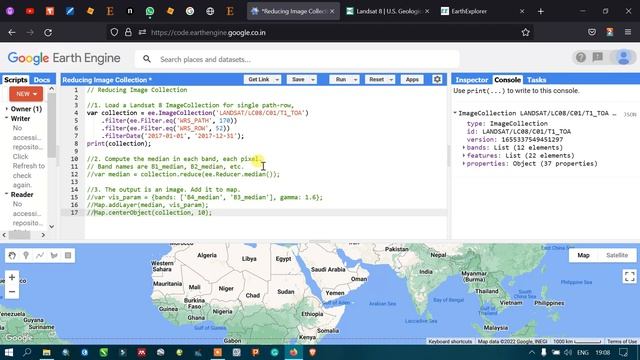
Task: Reload the browser page
Action: click(x=48, y=32)
